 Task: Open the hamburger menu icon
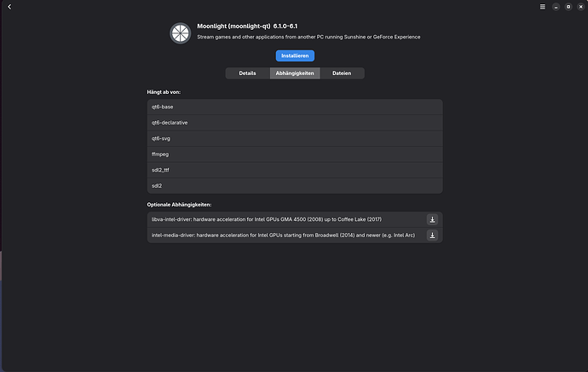pos(542,7)
